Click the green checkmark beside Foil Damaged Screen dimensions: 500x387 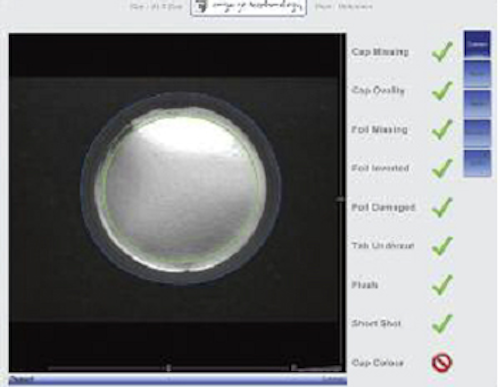pyautogui.click(x=442, y=207)
